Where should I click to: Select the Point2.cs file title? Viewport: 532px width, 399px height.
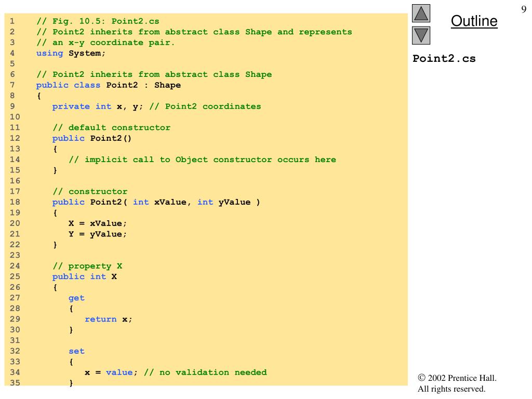click(444, 58)
